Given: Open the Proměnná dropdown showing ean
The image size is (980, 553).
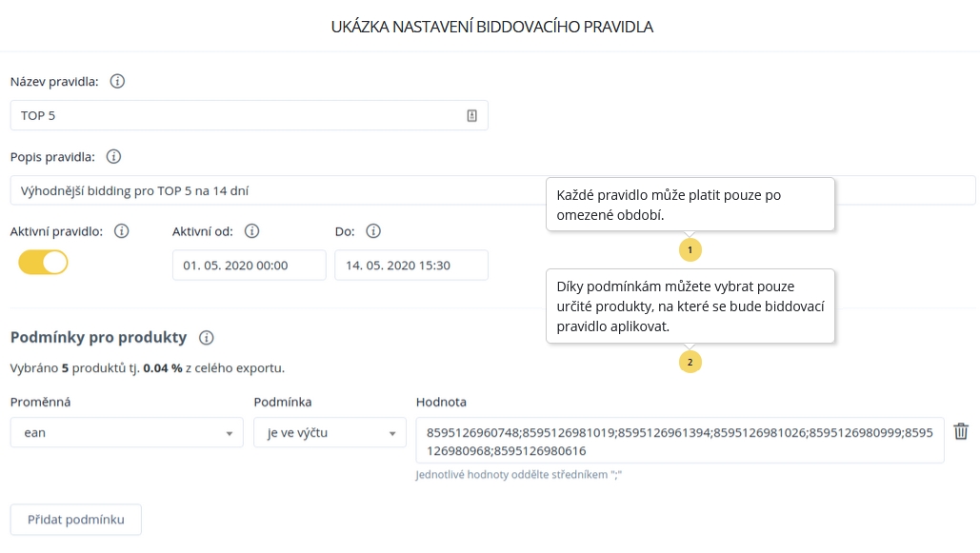Looking at the screenshot, I should pyautogui.click(x=127, y=432).
